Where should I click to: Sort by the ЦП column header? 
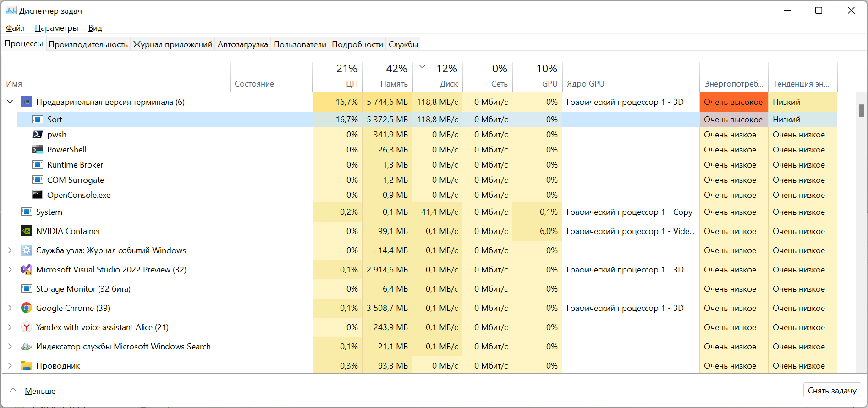pyautogui.click(x=337, y=77)
